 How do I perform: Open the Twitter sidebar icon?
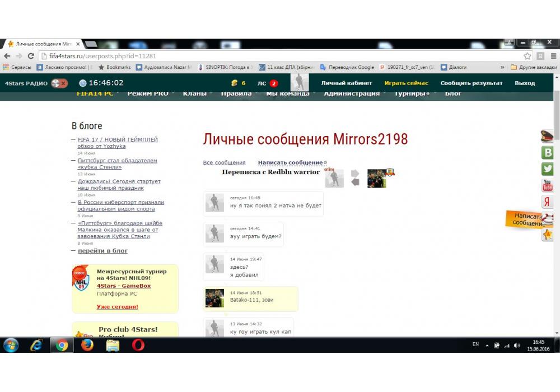click(548, 169)
